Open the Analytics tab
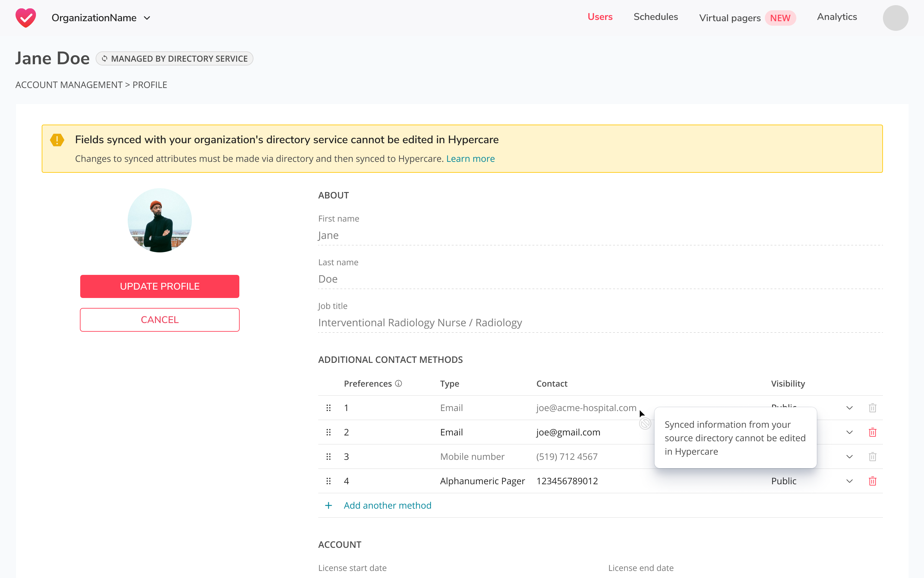924x578 pixels. (x=837, y=17)
